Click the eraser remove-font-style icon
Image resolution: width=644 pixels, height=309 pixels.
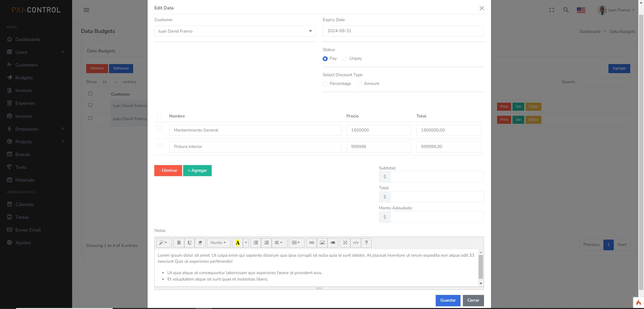click(x=200, y=243)
